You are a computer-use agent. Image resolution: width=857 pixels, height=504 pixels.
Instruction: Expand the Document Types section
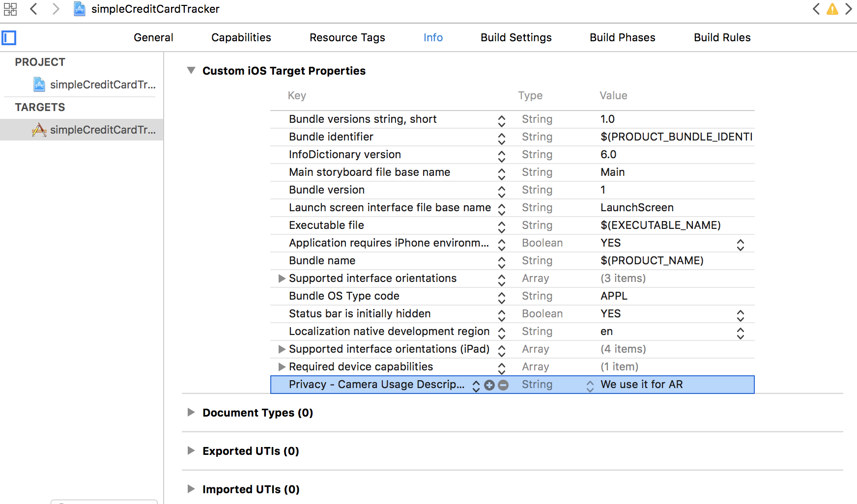pos(191,413)
